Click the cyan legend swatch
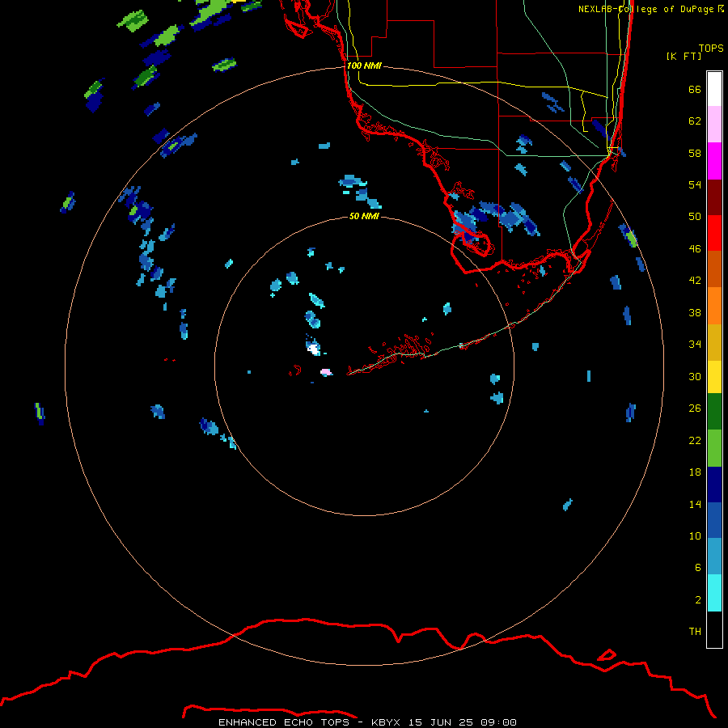This screenshot has width=728, height=728. [x=714, y=593]
